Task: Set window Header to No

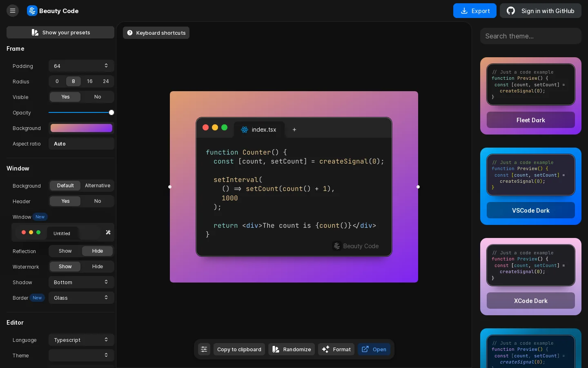Action: pyautogui.click(x=98, y=201)
